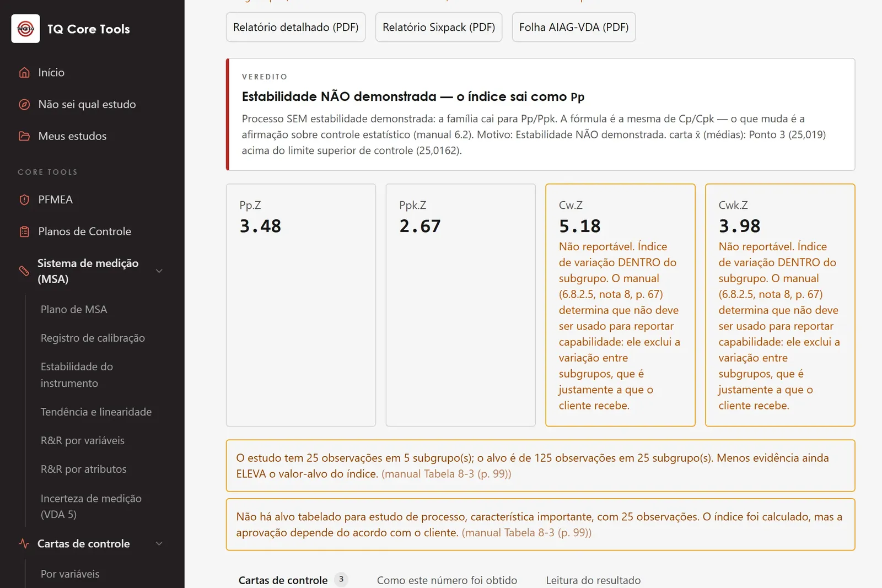Click the clipboard icon beside Planos de Controle
Screen dimensions: 882x588
24,231
